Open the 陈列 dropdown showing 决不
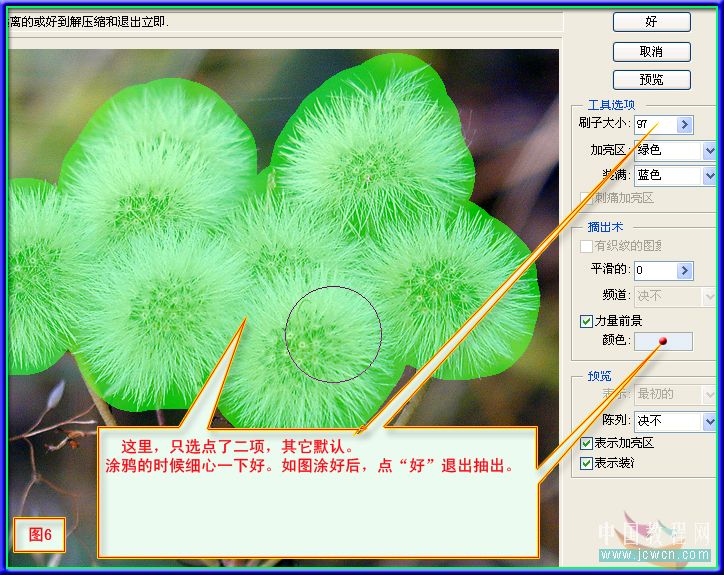Image resolution: width=724 pixels, height=575 pixels. 675,421
